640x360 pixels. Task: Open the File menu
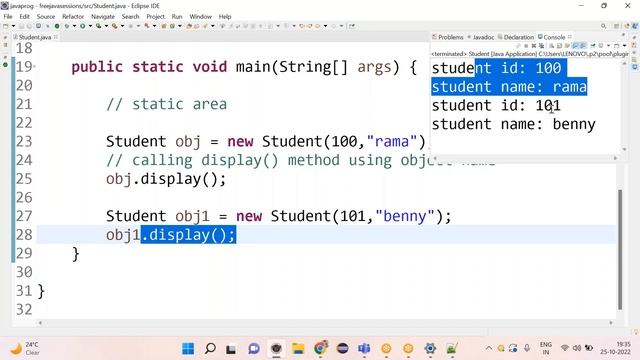(x=8, y=16)
